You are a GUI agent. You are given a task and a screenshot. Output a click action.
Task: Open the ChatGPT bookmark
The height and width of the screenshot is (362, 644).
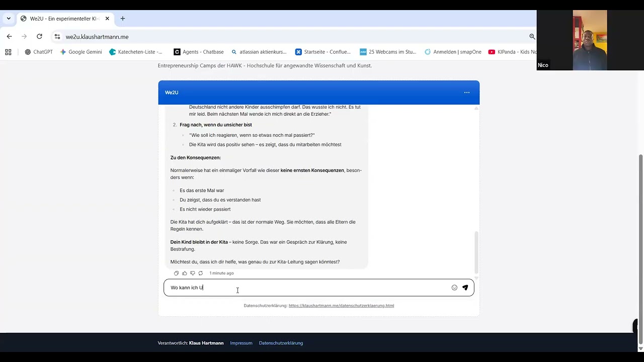(39, 52)
